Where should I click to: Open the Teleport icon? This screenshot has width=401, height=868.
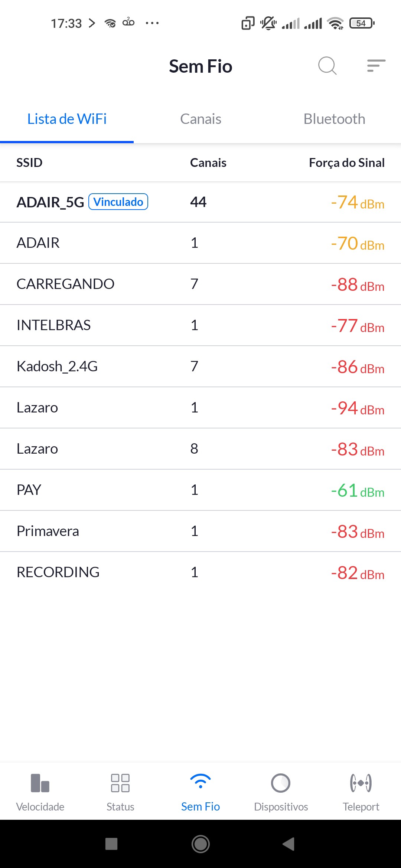coord(361,783)
